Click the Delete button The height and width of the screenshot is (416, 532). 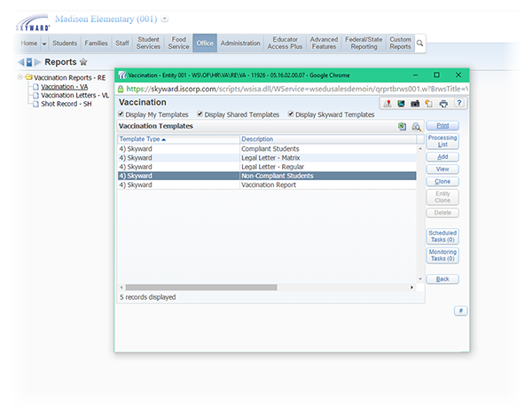coord(442,213)
